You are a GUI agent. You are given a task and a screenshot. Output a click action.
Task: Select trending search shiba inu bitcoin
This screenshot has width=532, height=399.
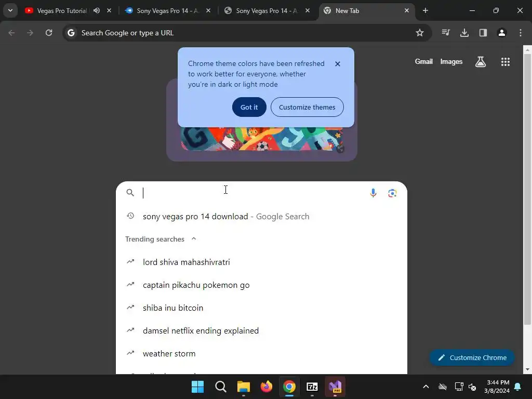(261, 308)
